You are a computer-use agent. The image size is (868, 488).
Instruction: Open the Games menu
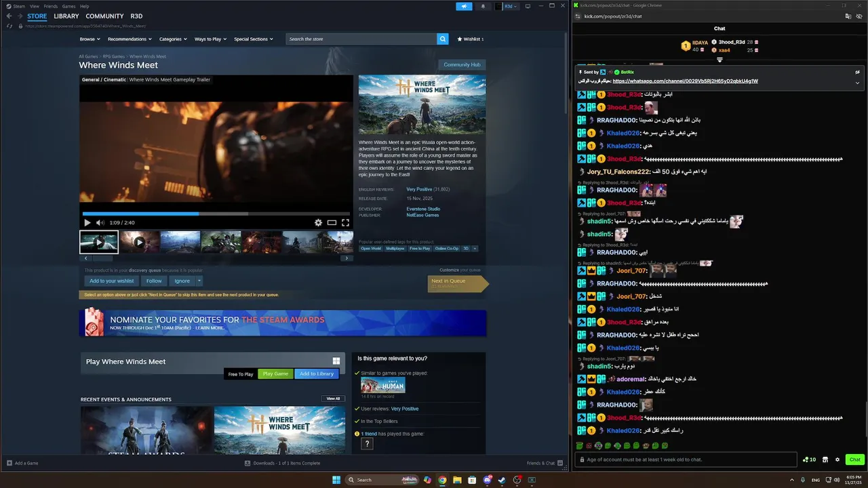68,6
